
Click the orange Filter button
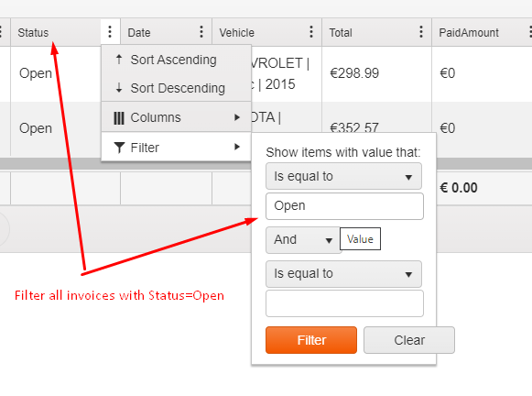(x=311, y=340)
